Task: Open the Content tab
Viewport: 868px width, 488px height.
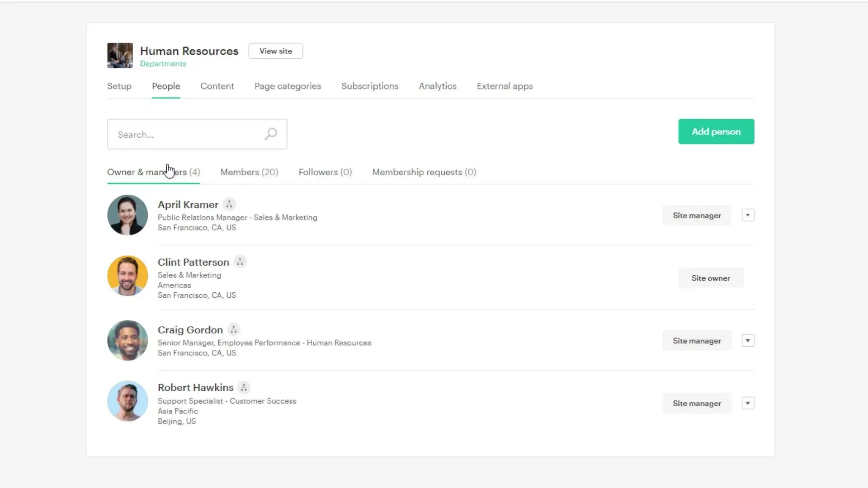Action: 217,86
